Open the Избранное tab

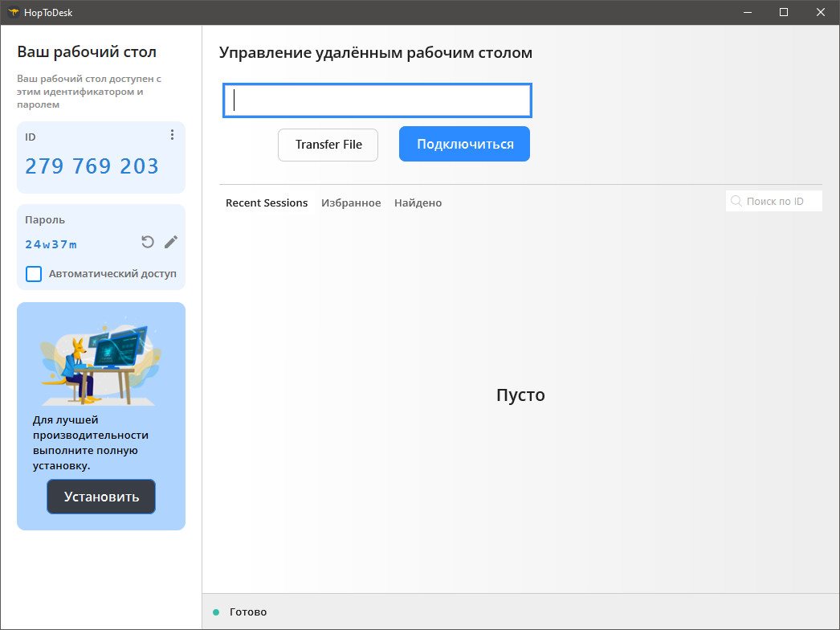pyautogui.click(x=351, y=202)
